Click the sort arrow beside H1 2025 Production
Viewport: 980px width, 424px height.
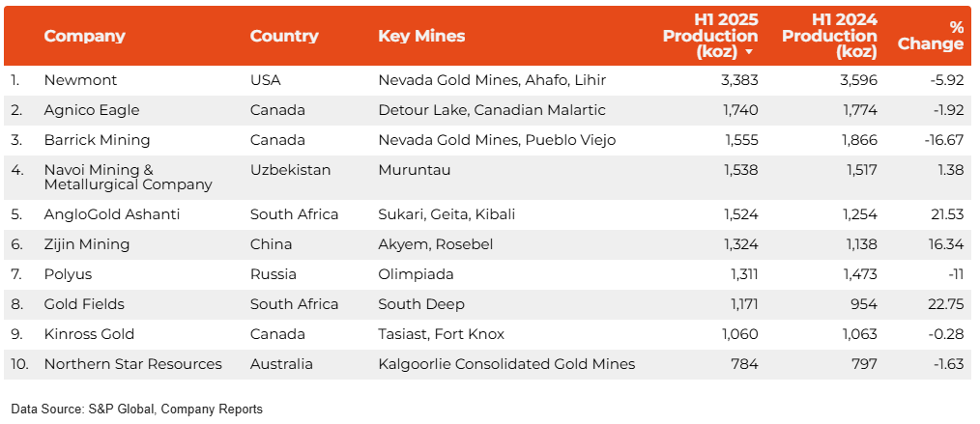[x=748, y=52]
